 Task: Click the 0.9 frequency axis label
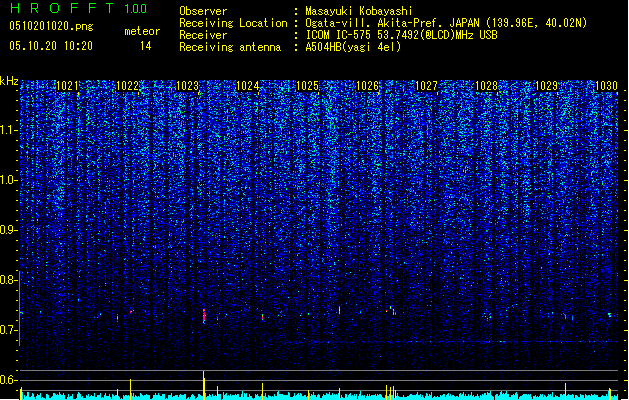(8, 230)
